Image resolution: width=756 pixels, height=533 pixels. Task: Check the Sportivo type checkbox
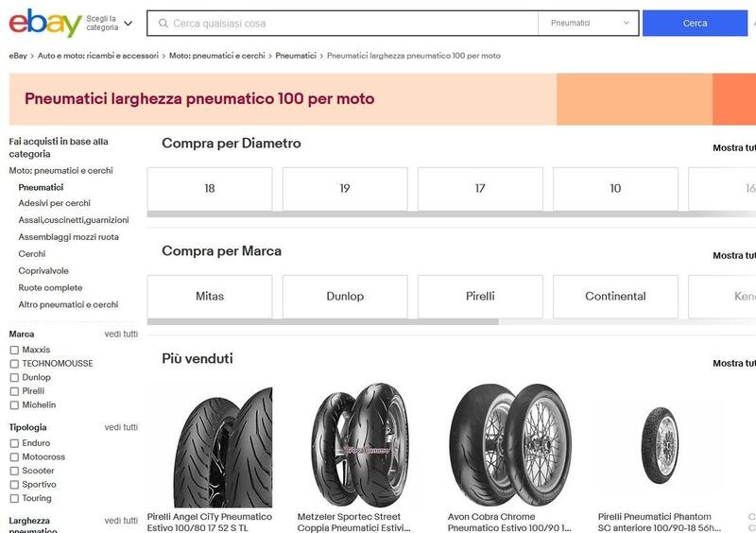[x=14, y=484]
